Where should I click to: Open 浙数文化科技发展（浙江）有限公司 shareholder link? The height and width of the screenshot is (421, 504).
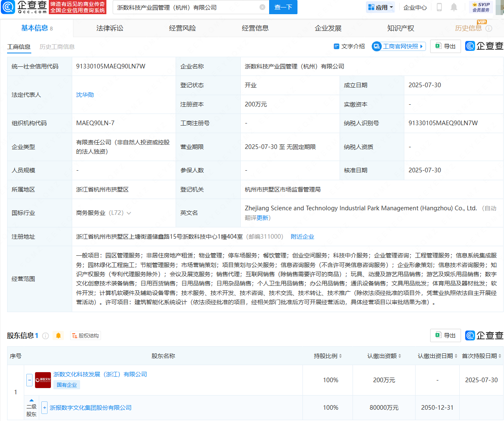[100, 374]
